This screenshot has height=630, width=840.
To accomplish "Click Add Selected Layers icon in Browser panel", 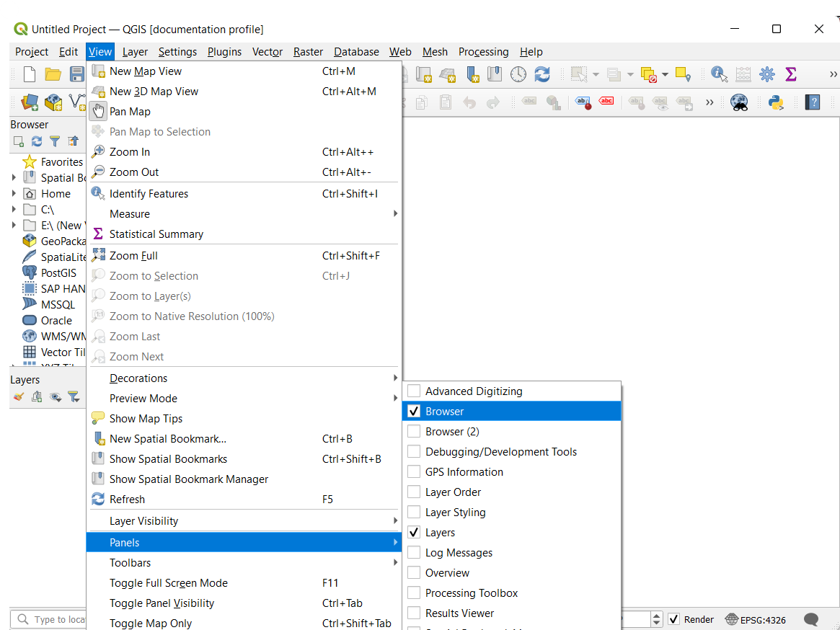I will pos(18,141).
